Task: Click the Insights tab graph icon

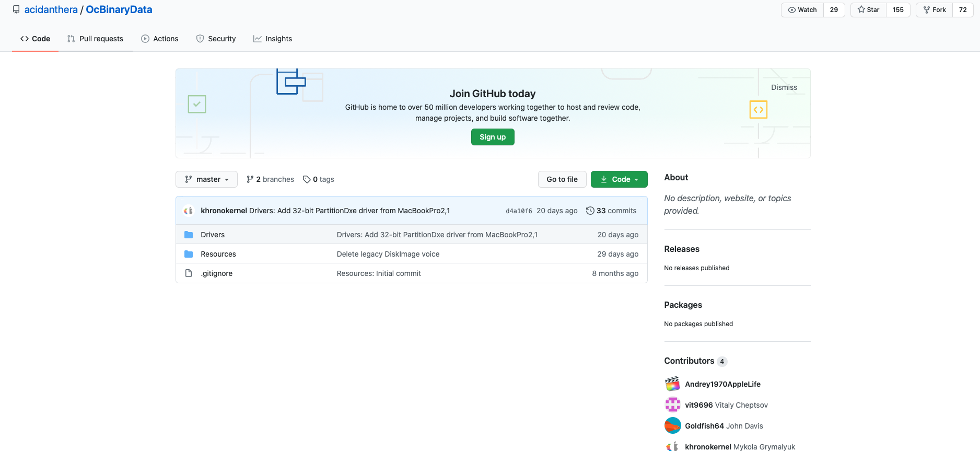Action: click(x=258, y=39)
